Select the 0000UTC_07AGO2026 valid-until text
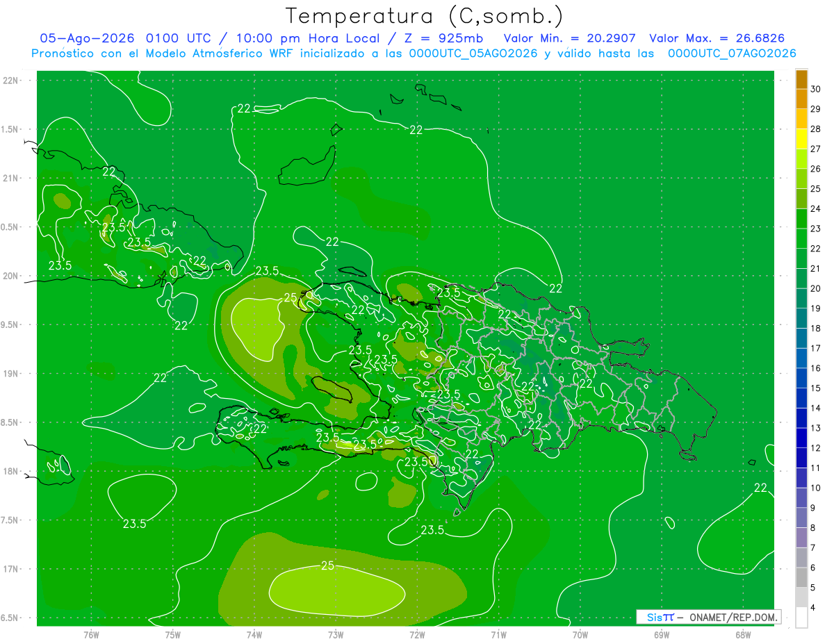This screenshot has height=644, width=834. click(732, 53)
